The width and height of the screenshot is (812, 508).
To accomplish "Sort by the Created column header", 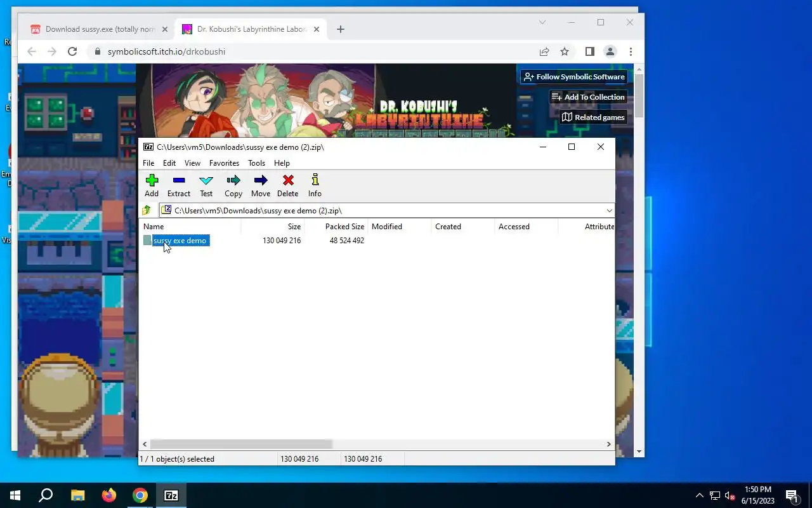I will (x=463, y=227).
